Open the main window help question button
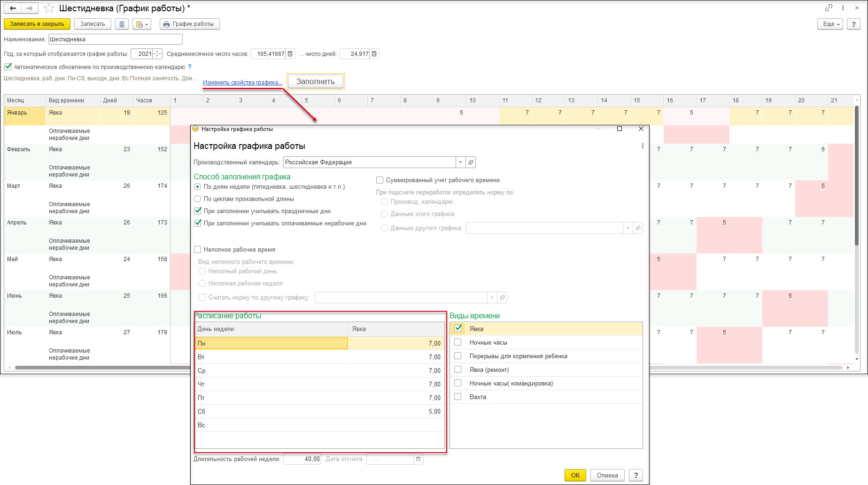The image size is (868, 485). pyautogui.click(x=853, y=24)
